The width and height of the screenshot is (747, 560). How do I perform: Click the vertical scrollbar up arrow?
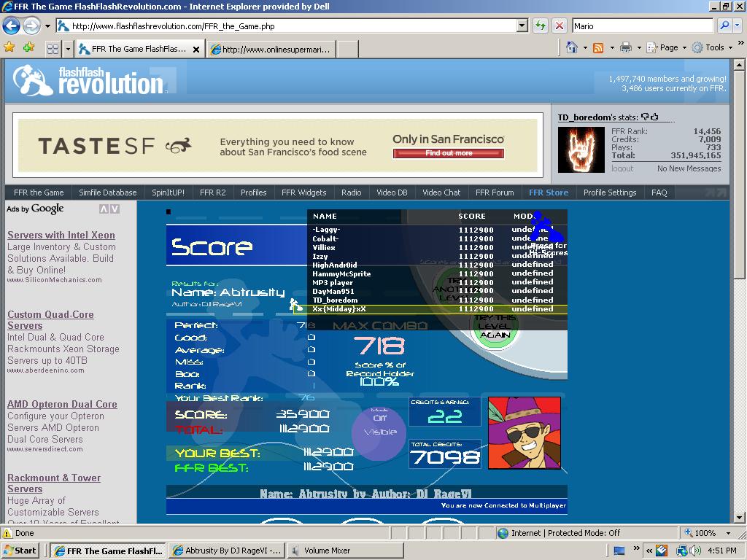739,64
